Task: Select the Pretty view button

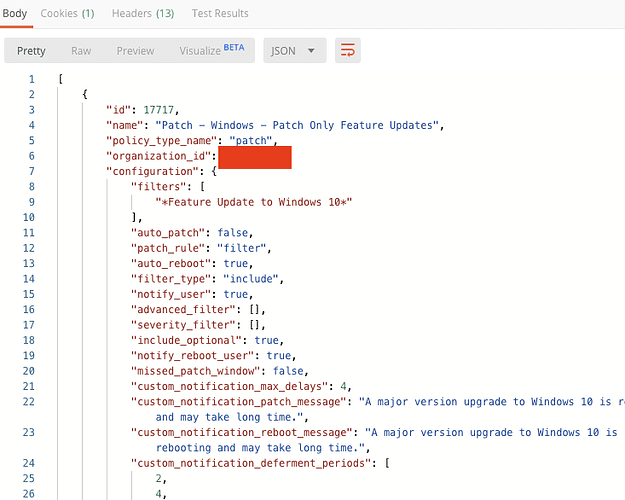Action: click(31, 51)
